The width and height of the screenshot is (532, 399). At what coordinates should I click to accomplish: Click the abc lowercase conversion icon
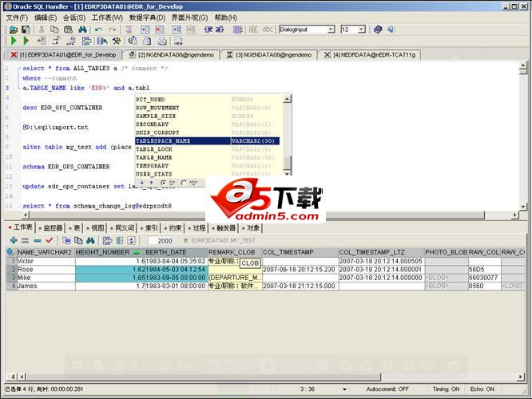pyautogui.click(x=268, y=30)
